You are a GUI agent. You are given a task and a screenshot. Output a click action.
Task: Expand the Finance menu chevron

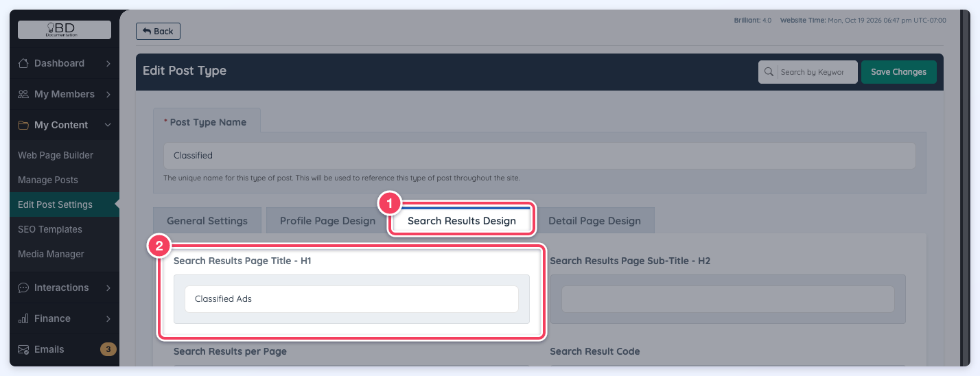click(x=108, y=318)
